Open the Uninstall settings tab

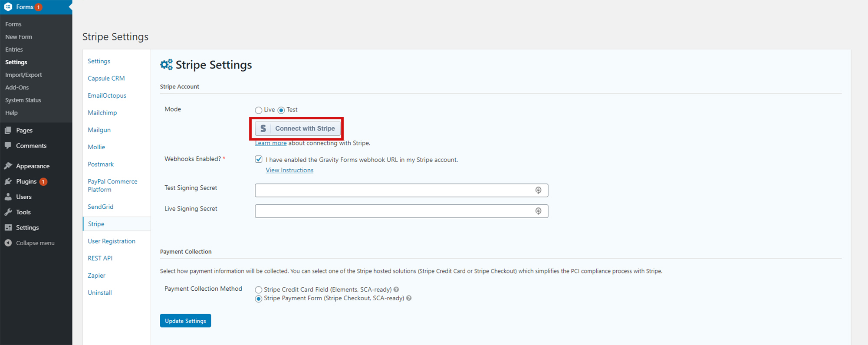[100, 292]
